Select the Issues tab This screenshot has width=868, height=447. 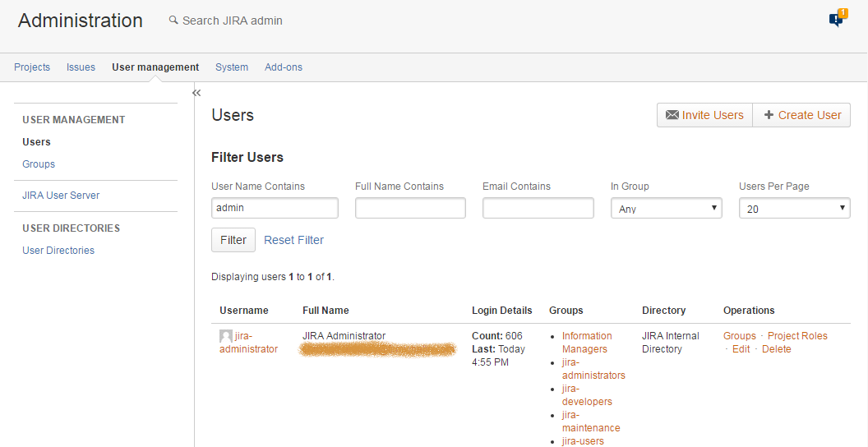81,67
